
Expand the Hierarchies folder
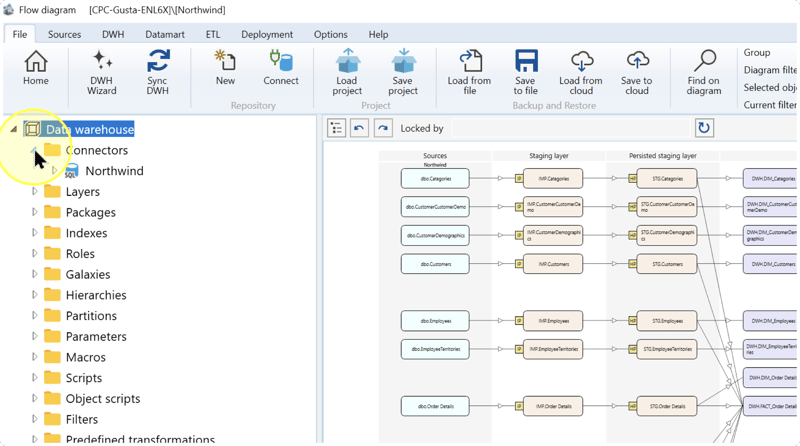[35, 295]
